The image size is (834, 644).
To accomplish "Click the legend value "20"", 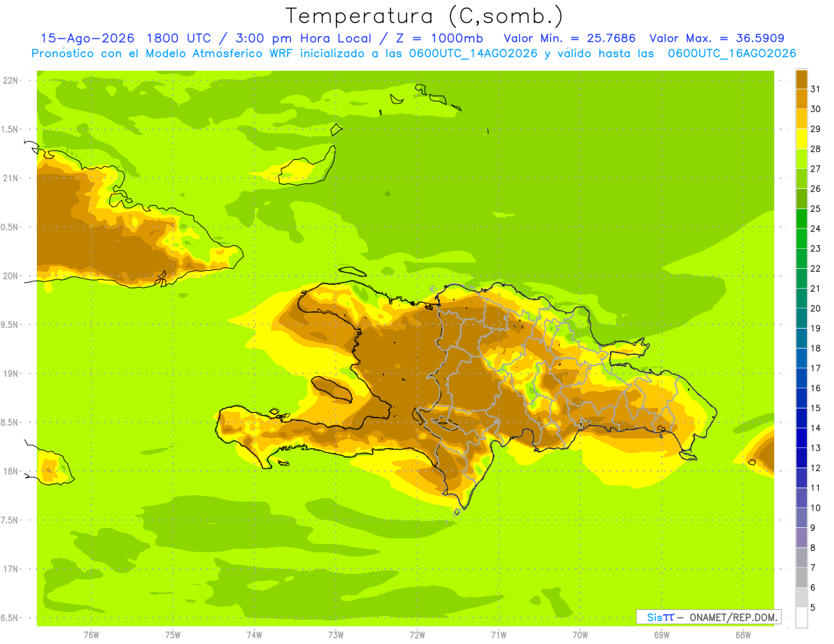I will coord(816,308).
